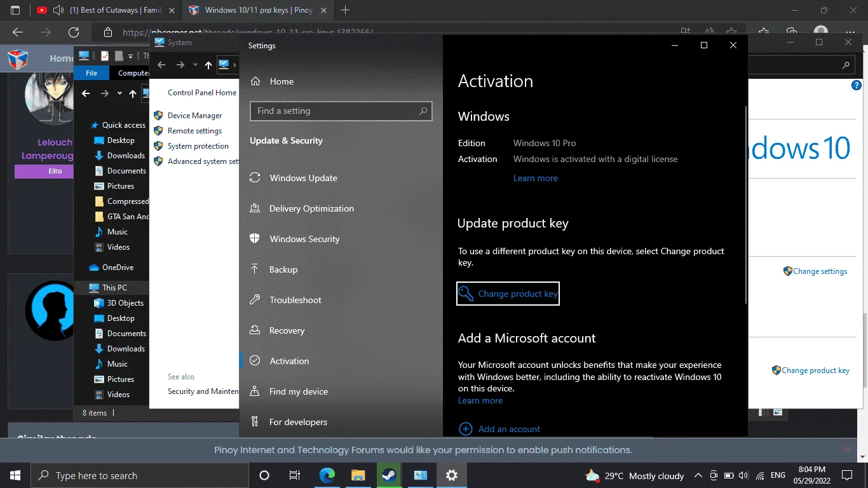This screenshot has width=868, height=488.
Task: Open Remote settings in System window
Action: coord(194,131)
